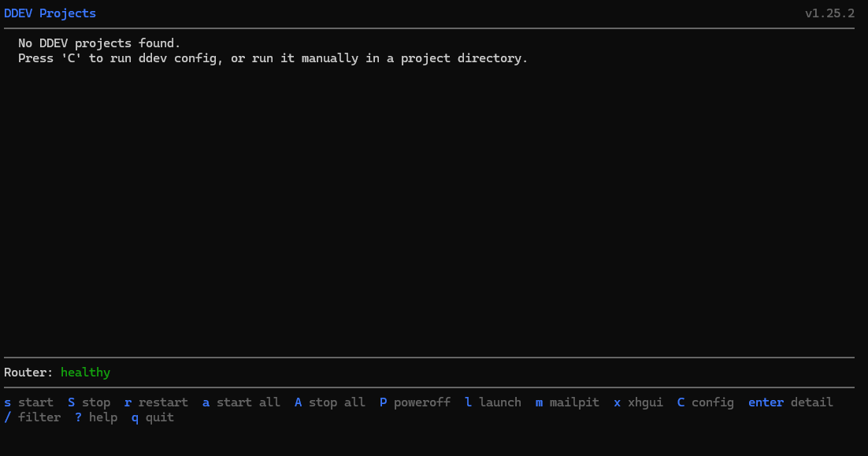Click the 'P poweroff' shortcut hint

point(414,402)
